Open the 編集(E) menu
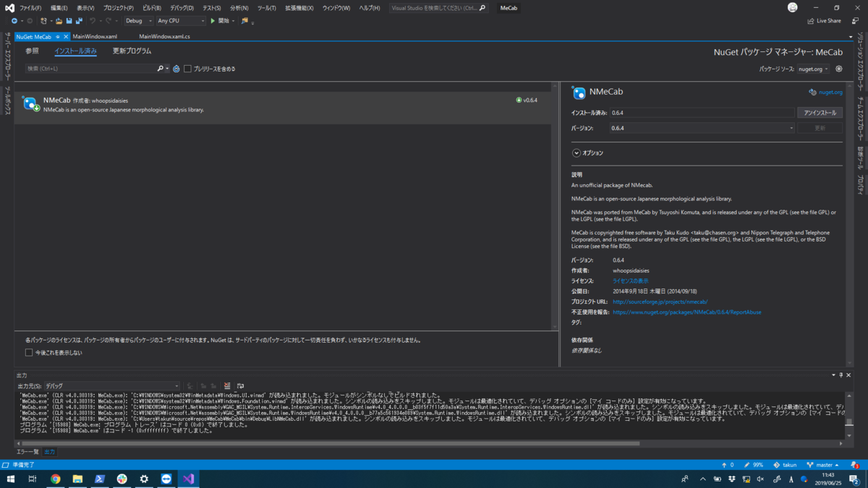The height and width of the screenshot is (488, 868). (x=59, y=8)
